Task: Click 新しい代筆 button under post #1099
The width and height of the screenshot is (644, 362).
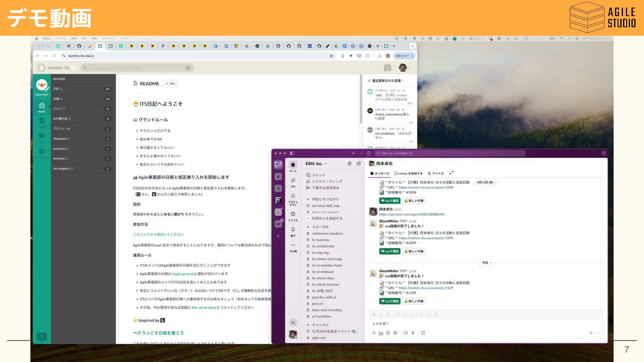Action: 414,251
